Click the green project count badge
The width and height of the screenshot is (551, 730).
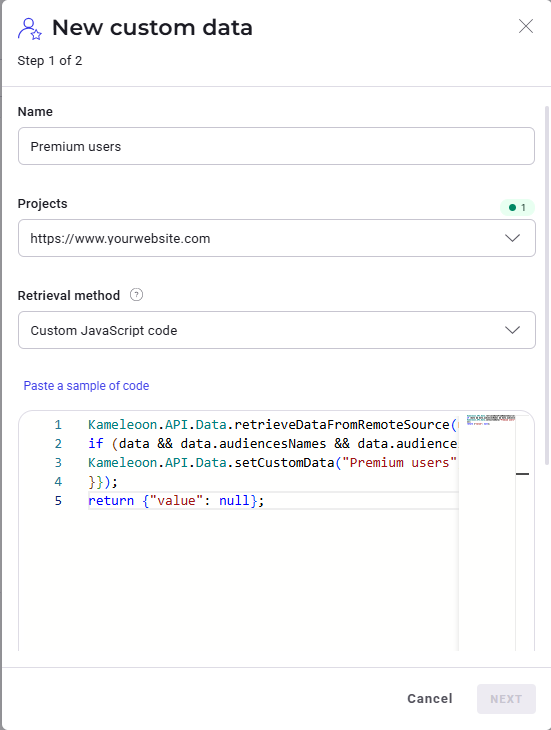tap(517, 208)
